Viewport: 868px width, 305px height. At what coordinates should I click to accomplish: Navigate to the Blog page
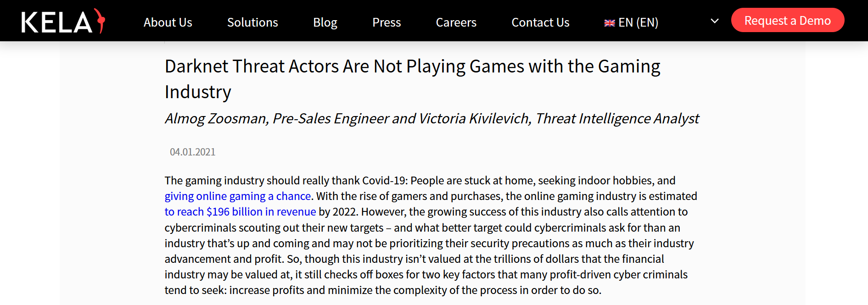coord(325,22)
